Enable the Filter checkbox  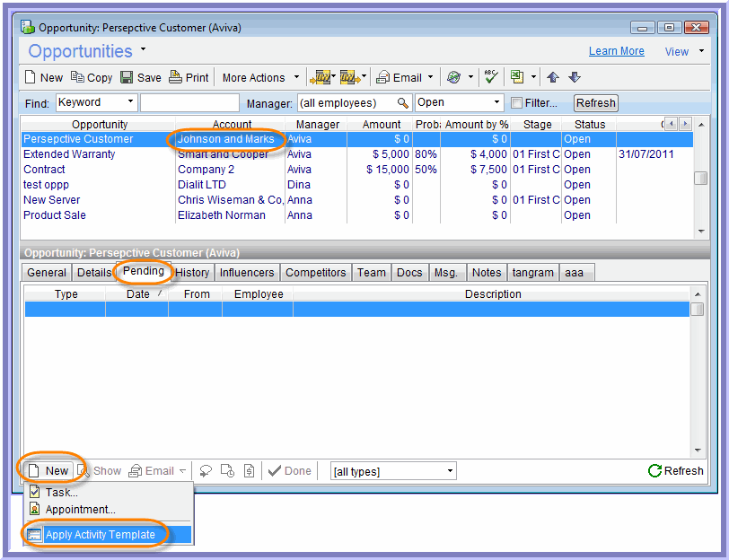coord(516,103)
